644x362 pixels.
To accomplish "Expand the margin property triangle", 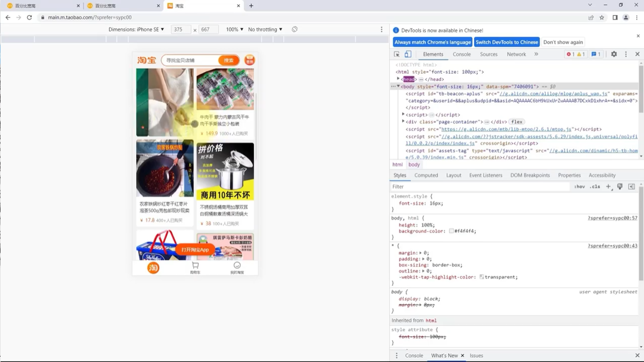I will tap(420, 253).
